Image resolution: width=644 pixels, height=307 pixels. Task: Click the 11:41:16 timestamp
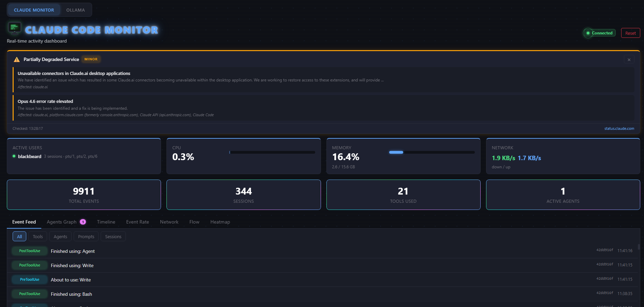(x=625, y=251)
